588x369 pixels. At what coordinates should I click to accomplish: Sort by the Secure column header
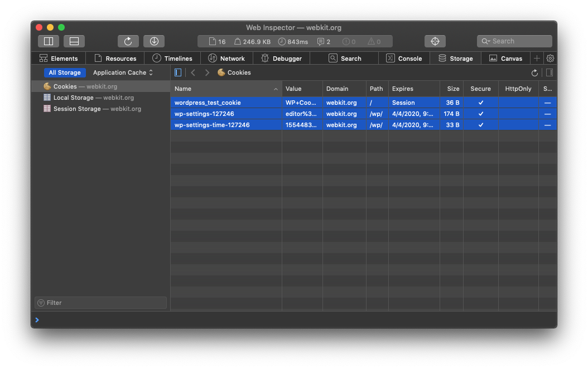pos(481,89)
